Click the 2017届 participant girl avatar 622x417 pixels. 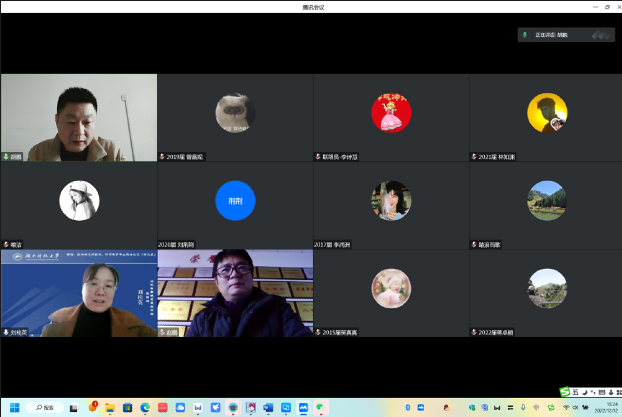coord(391,201)
